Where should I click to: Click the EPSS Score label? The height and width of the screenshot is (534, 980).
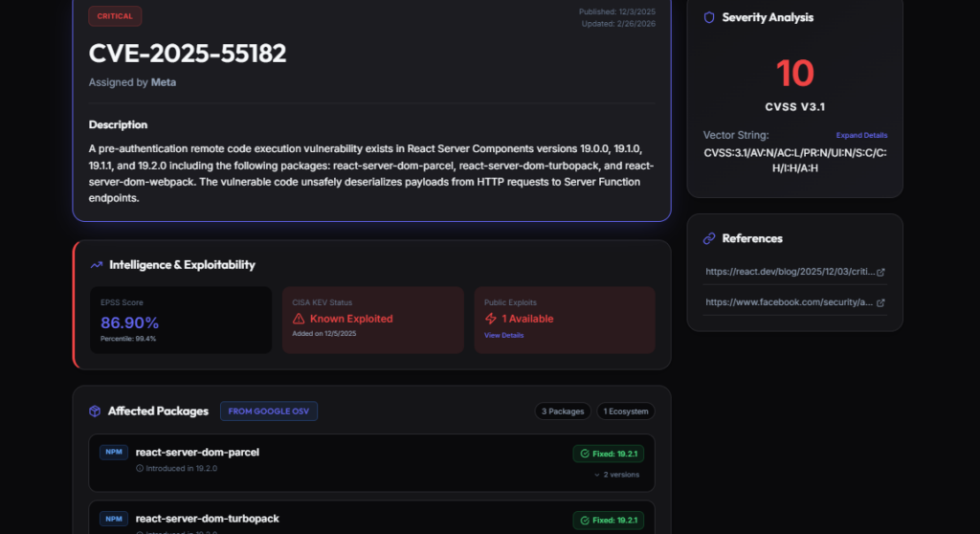pyautogui.click(x=122, y=302)
